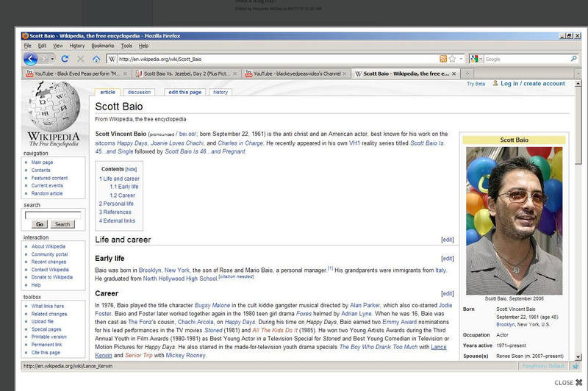The height and width of the screenshot is (391, 588).
Task: Select the history page tab
Action: click(x=220, y=92)
